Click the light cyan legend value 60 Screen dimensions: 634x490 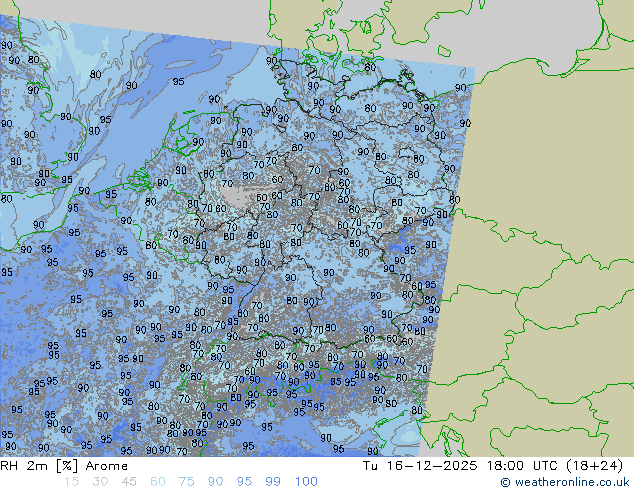(x=158, y=482)
